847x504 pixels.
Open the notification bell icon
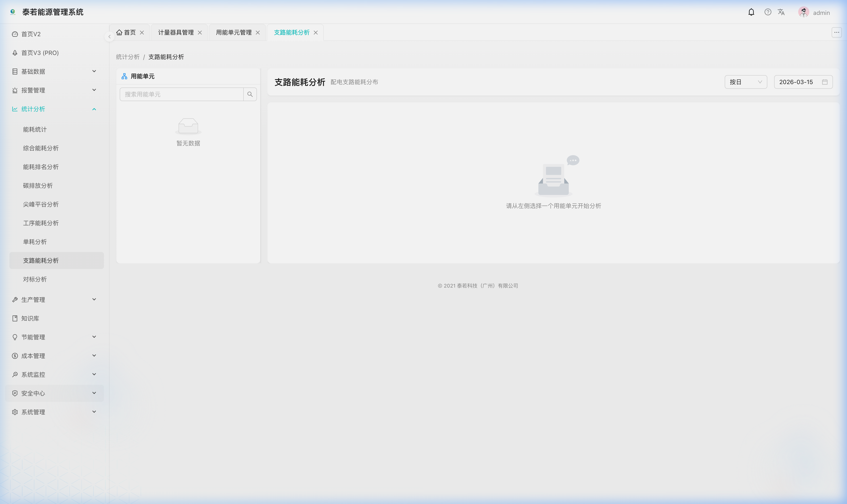point(751,12)
